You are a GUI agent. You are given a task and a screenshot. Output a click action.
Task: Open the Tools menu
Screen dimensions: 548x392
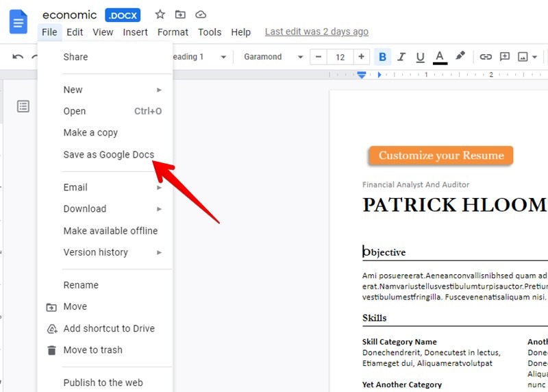(210, 32)
